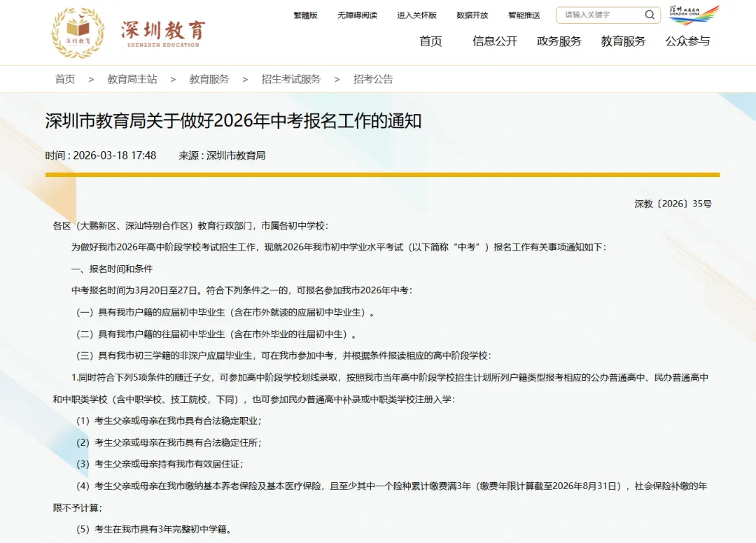The image size is (756, 543).
Task: Open the 信息公开 navigation menu
Action: [x=495, y=41]
